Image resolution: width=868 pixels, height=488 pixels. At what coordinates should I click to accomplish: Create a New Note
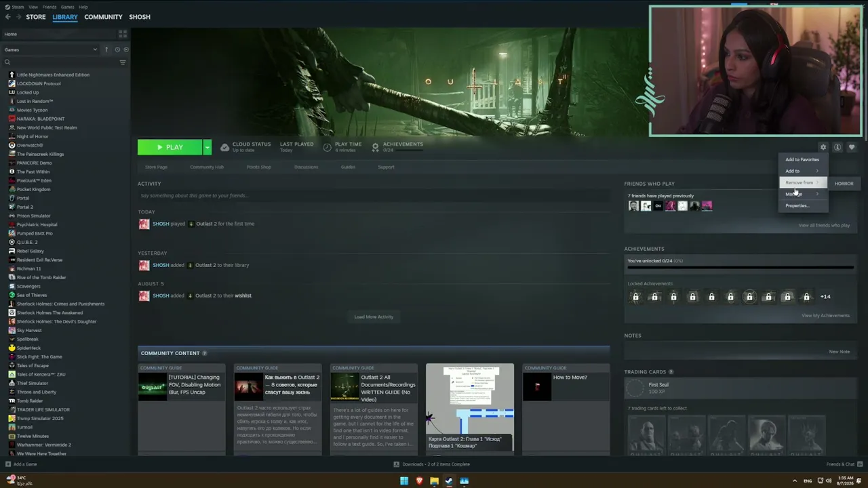839,352
